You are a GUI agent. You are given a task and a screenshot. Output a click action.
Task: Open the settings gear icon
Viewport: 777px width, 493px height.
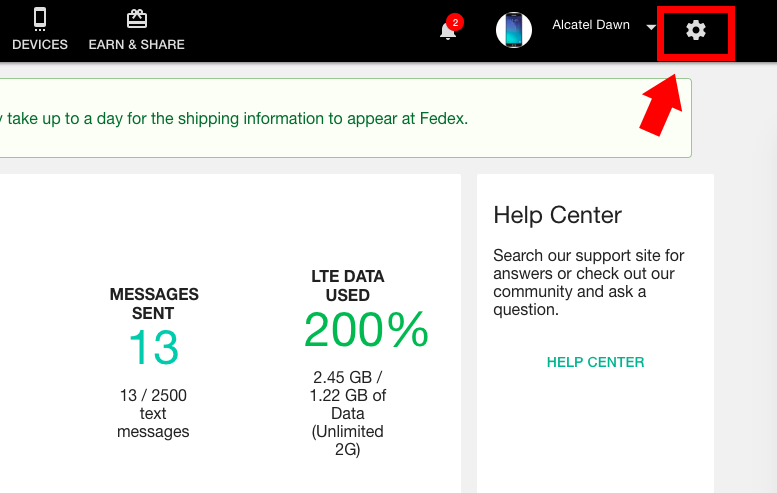tap(696, 30)
